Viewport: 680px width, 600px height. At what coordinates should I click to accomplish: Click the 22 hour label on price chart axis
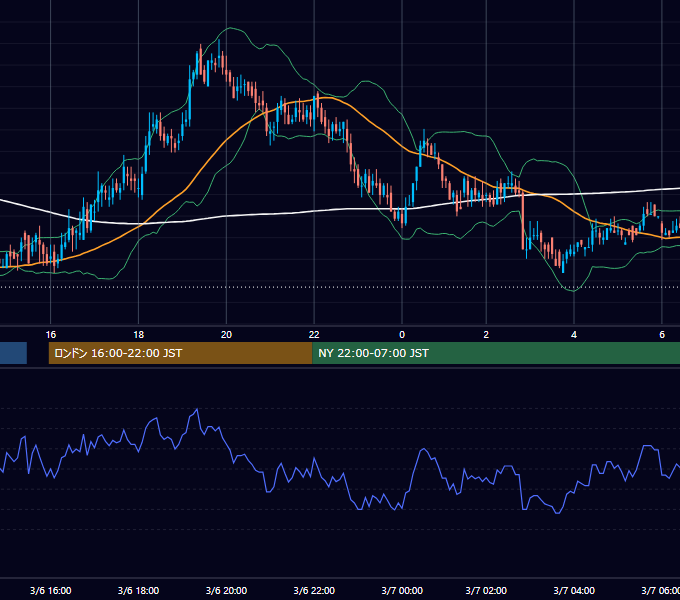click(x=314, y=335)
